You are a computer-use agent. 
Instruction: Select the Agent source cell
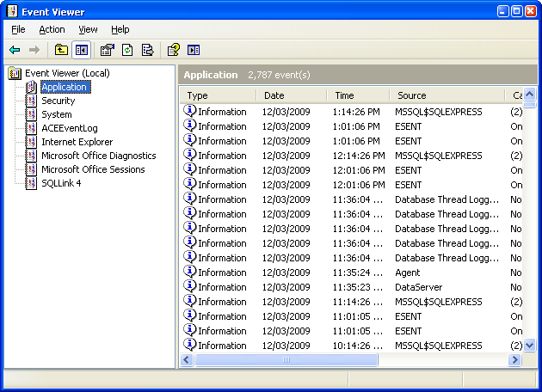click(x=407, y=273)
